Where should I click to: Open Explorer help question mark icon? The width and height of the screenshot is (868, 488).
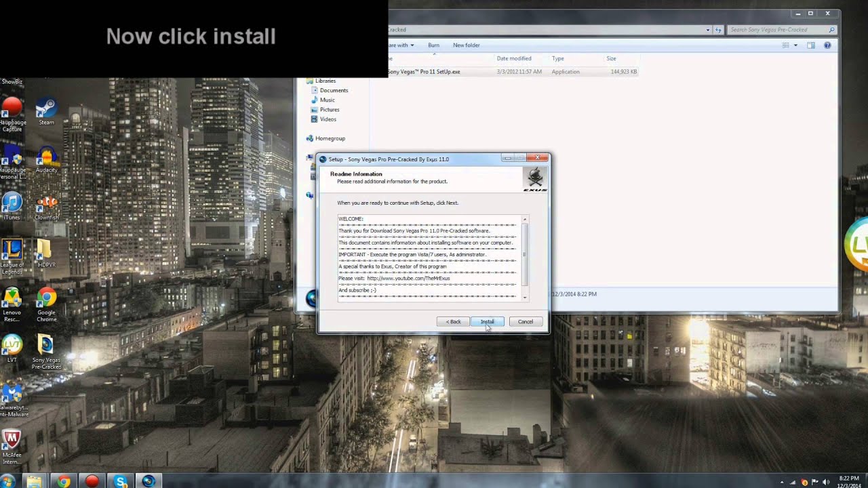click(827, 45)
